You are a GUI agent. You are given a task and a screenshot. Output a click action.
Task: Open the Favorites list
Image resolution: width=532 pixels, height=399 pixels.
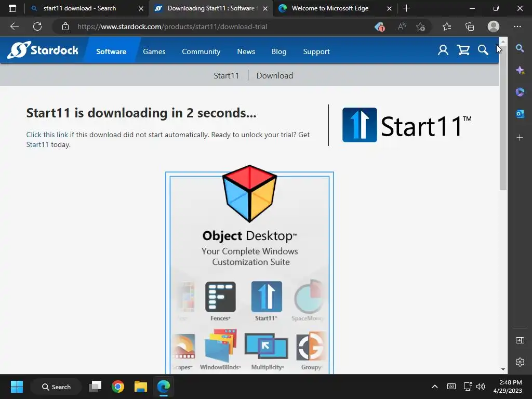coord(447,26)
